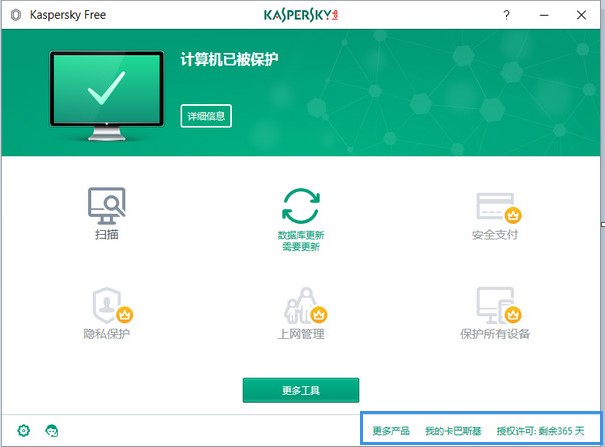
Task: Click the protected computer monitor image
Action: pyautogui.click(x=106, y=95)
